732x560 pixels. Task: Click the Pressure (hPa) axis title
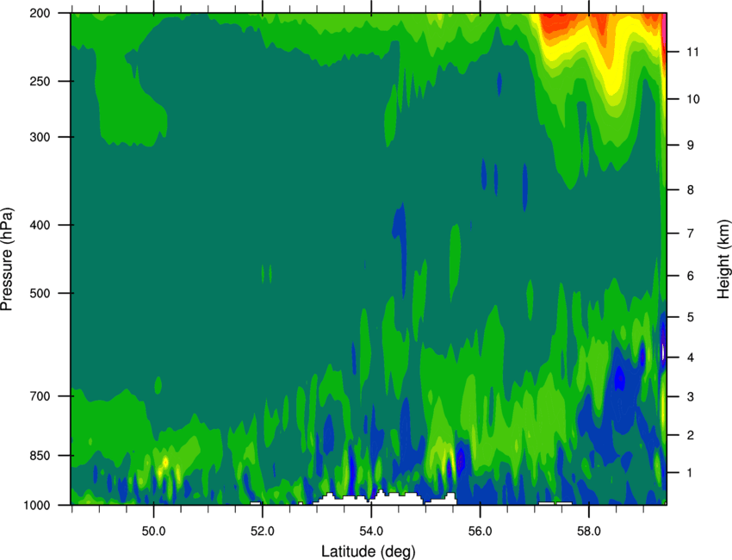7,259
